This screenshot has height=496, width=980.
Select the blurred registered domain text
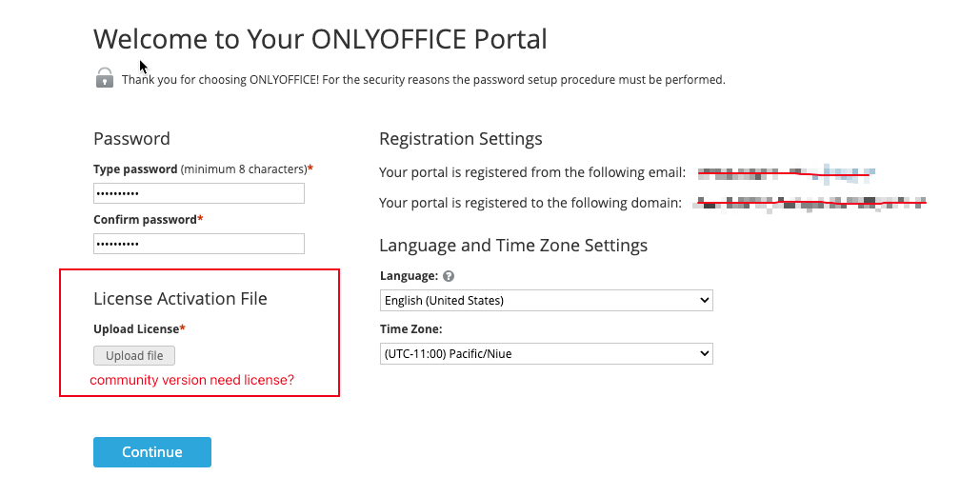pyautogui.click(x=810, y=204)
